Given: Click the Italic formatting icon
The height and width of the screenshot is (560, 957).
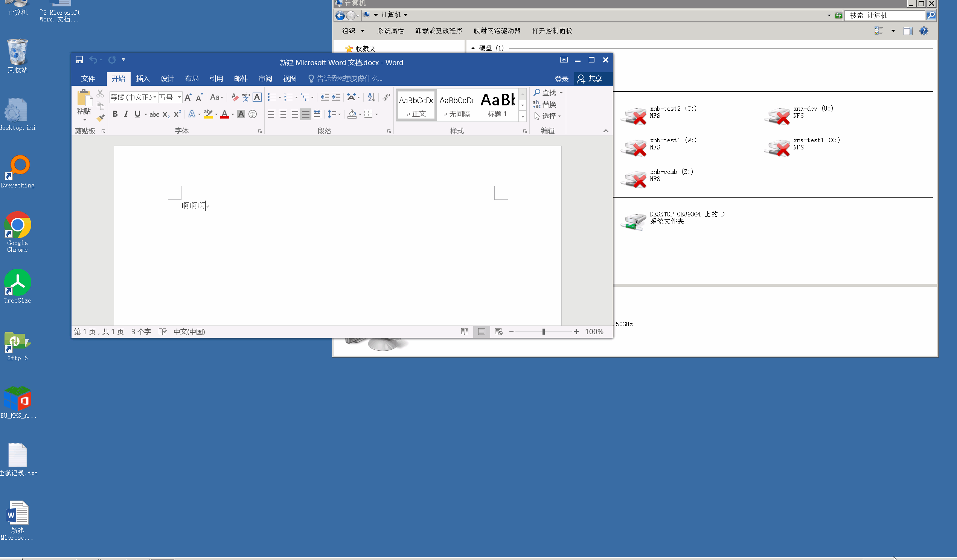Looking at the screenshot, I should [126, 114].
